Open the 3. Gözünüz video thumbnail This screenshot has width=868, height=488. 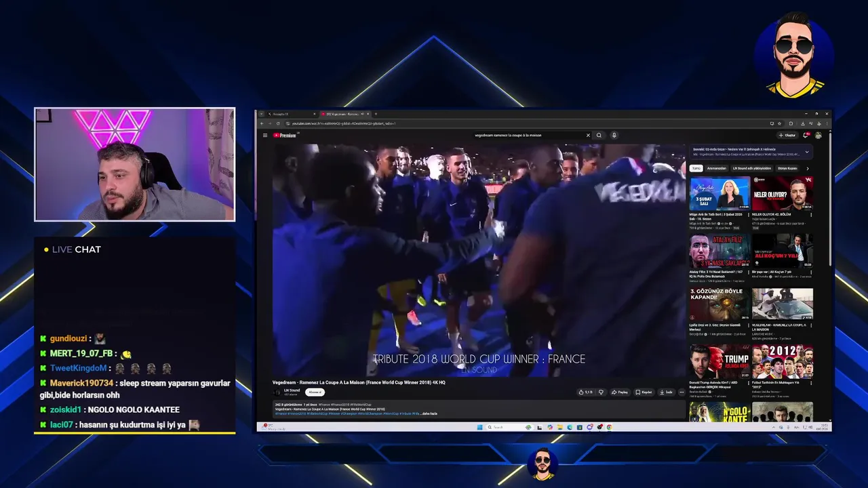719,304
